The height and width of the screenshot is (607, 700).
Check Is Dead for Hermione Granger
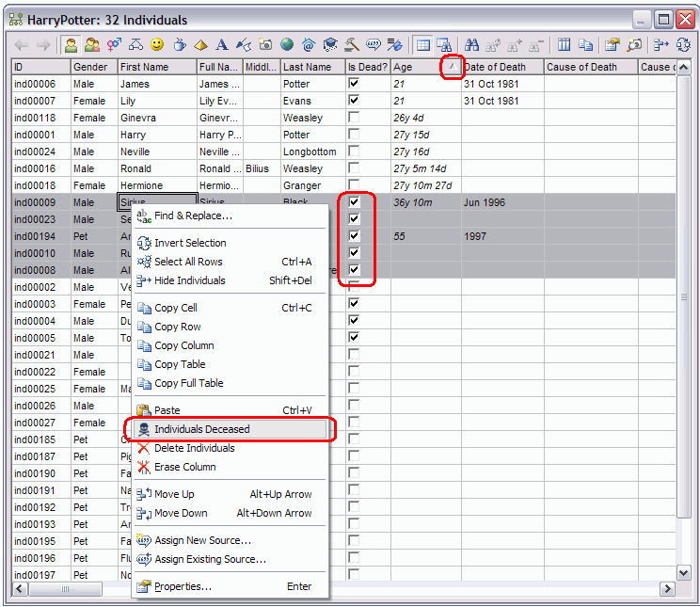tap(354, 185)
